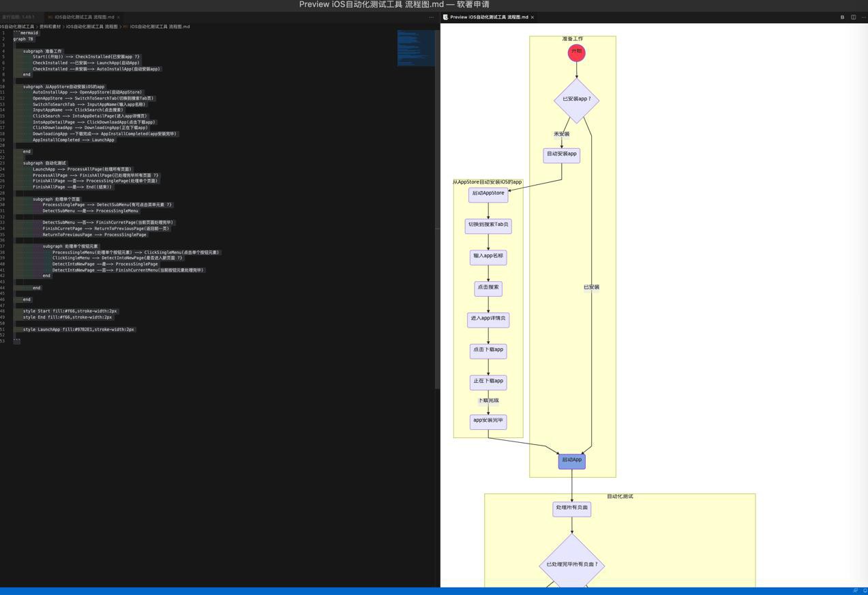Image resolution: width=868 pixels, height=595 pixels.
Task: Click the 处理所有页面 node in preview
Action: [x=571, y=508]
